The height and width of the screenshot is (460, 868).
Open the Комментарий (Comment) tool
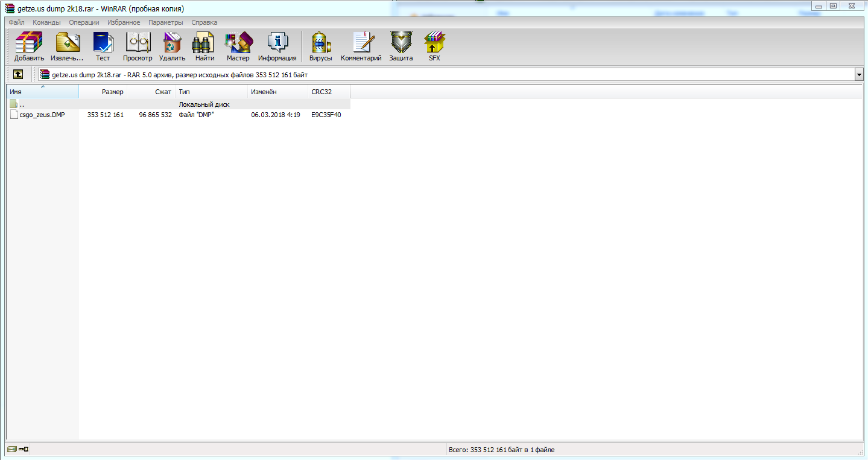361,46
